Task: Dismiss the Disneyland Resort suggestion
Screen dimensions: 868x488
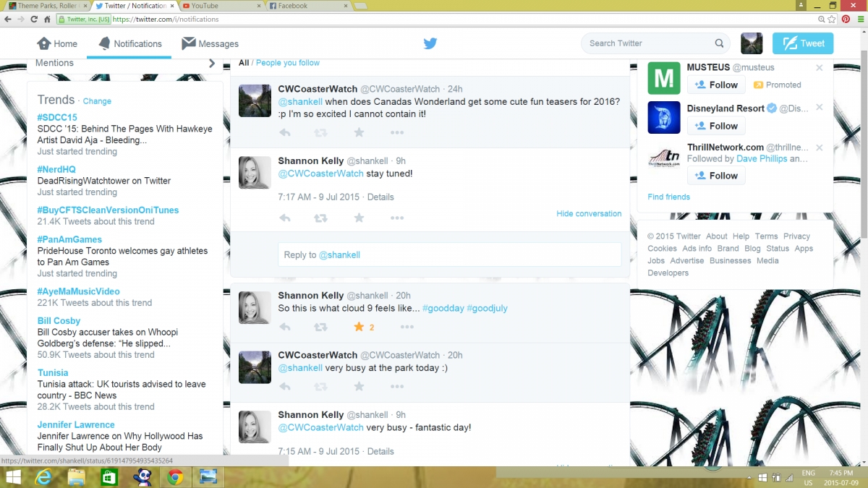Action: pos(819,108)
